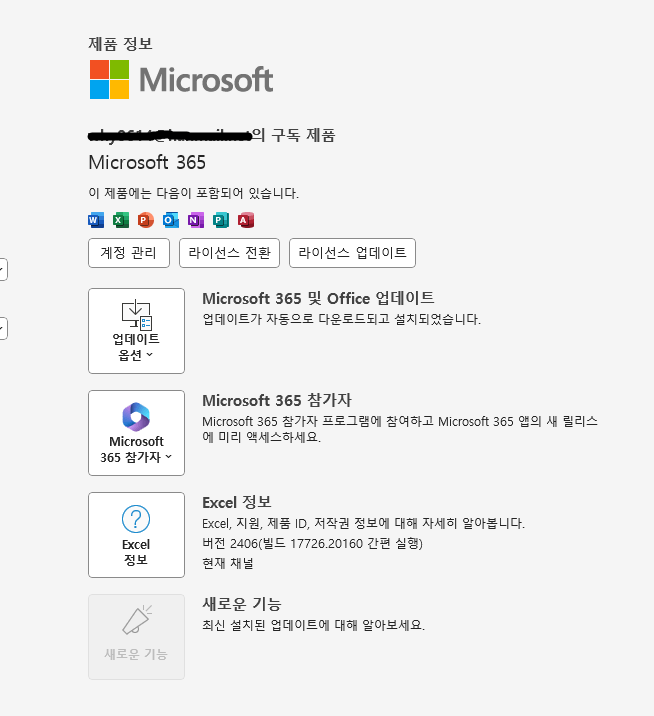
Task: Open the Excel 정보 about button
Action: 137,535
